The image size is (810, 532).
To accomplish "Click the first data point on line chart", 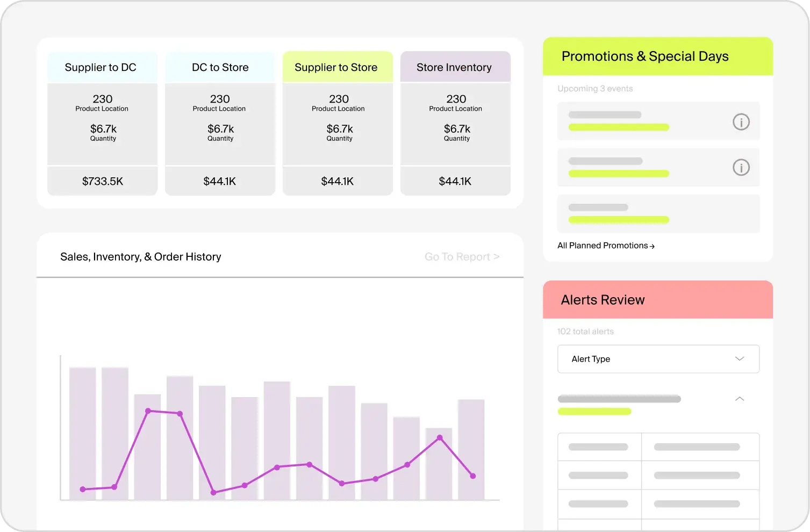I will tap(83, 489).
